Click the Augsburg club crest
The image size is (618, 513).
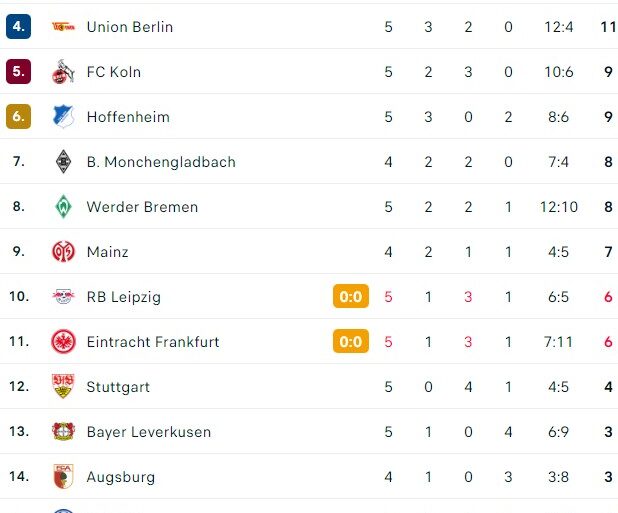pos(63,477)
